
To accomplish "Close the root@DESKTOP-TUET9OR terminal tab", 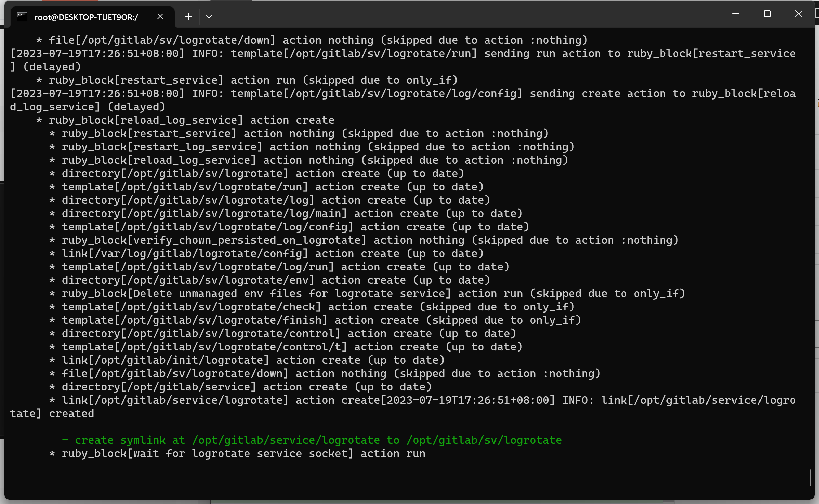I will [x=160, y=17].
